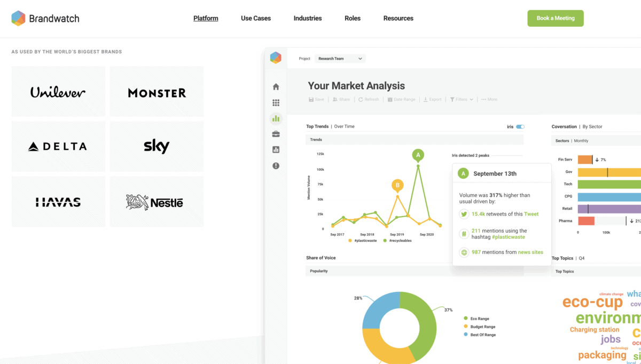Click Export in the dashboard toolbar

(433, 99)
